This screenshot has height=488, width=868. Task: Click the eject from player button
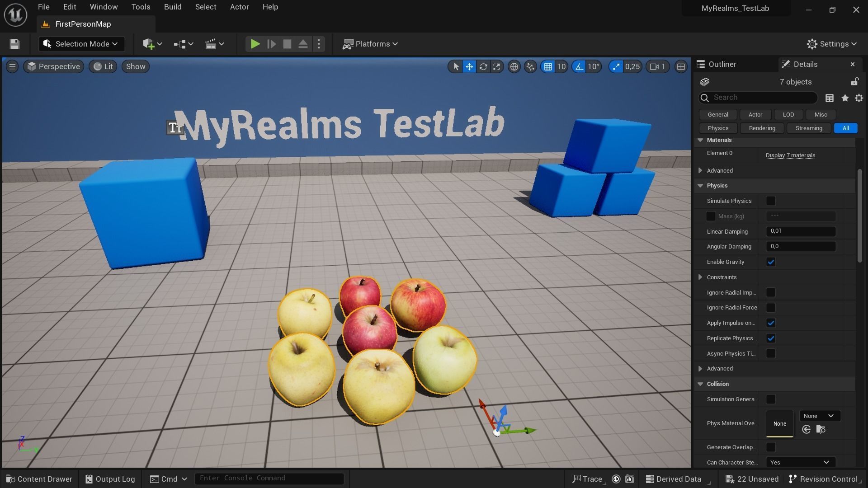[303, 44]
